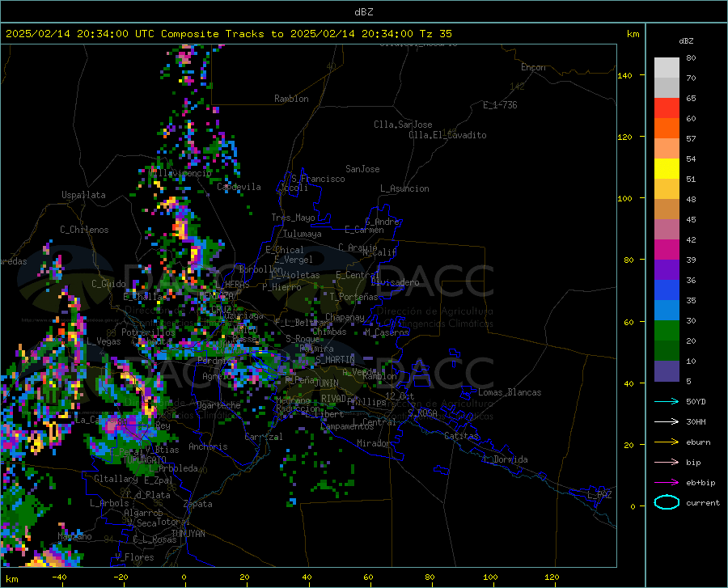Screen dimensions: 728x588
Task: Click the yellow 54 dBZ legend swatch
Action: (x=667, y=168)
